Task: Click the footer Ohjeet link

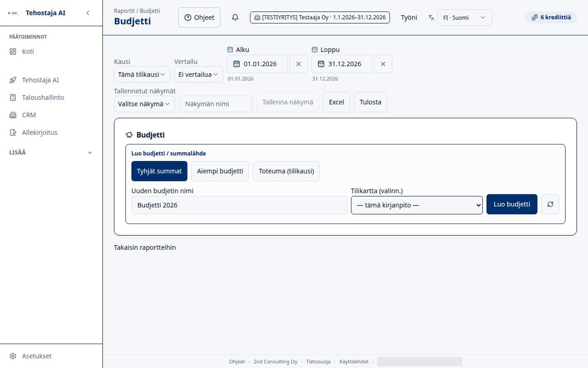Action: pos(237,362)
